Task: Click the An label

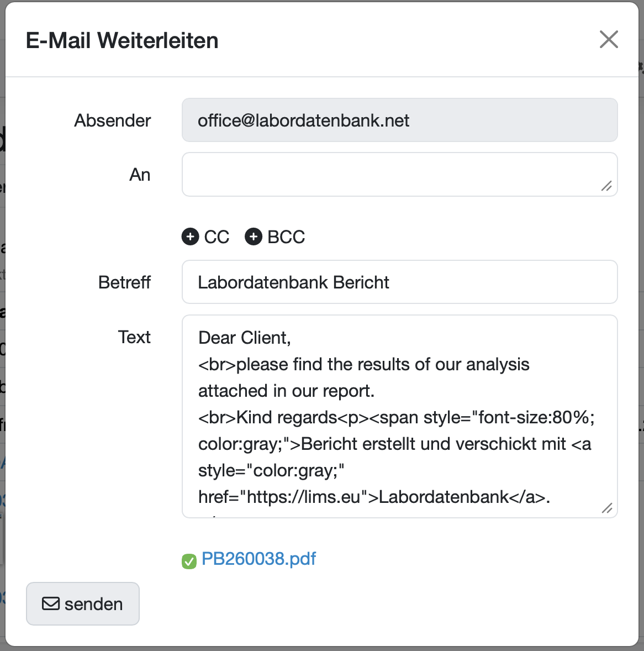Action: click(x=140, y=175)
